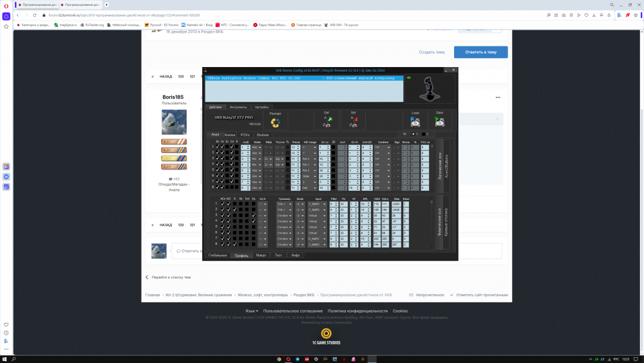Image resolution: width=644 pixels, height=363 pixels.
Task: Toggle the En checkbox for logical axis 1
Action: [218, 147]
